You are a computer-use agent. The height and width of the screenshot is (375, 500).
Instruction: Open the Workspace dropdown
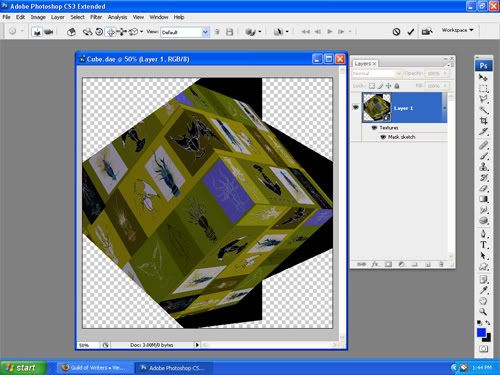(457, 30)
